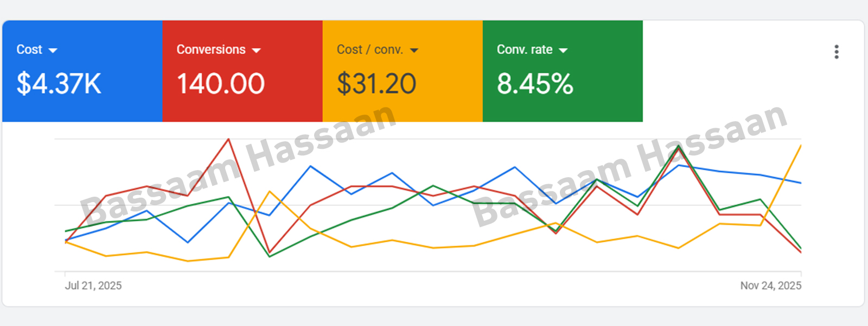Open the three-dot more options menu
Viewport: 868px width, 326px height.
coord(837,52)
